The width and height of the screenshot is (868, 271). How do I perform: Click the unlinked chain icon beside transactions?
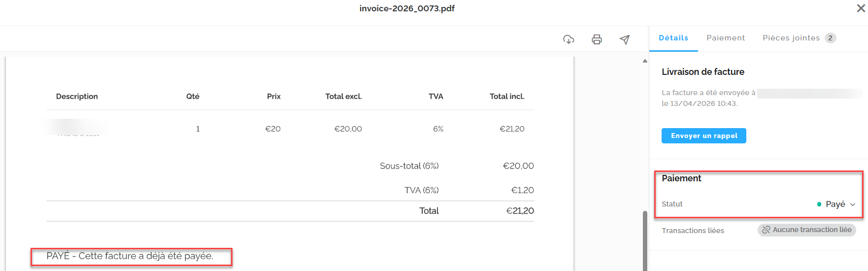point(766,230)
